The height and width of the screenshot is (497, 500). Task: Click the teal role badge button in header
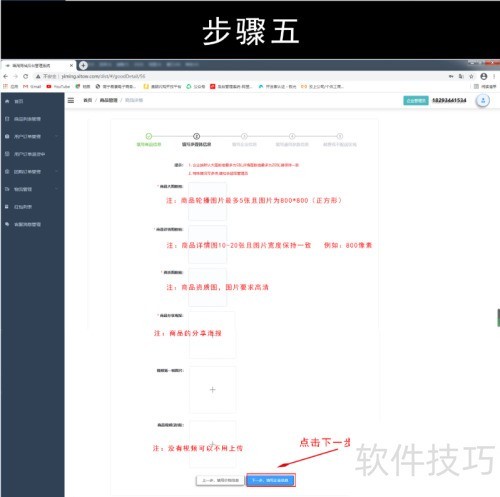[416, 100]
